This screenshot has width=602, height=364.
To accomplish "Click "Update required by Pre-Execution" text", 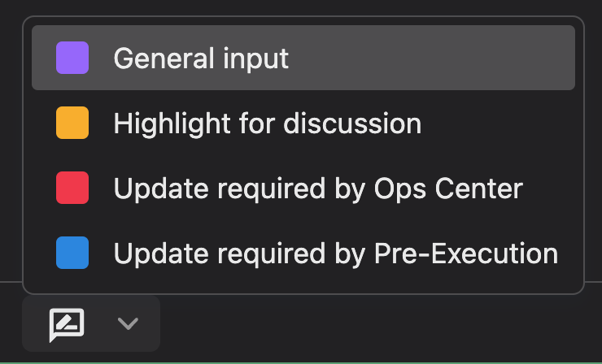I will [x=336, y=253].
